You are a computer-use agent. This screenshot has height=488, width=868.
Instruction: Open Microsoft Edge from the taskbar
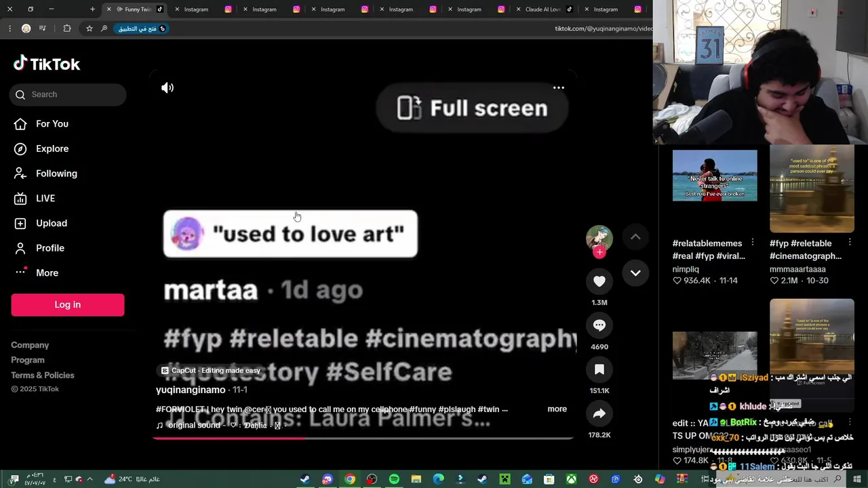(x=439, y=479)
